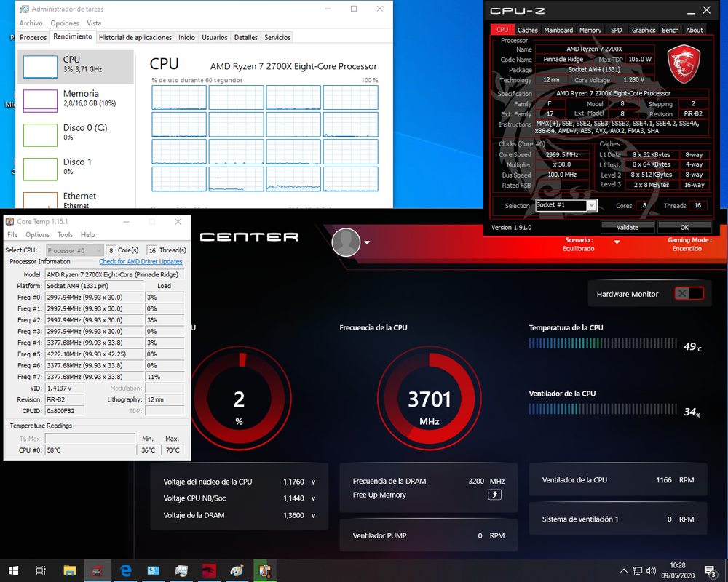Viewport: 728px width, 582px height.
Task: Open the Bench tab in CPU-Z
Action: [670, 30]
